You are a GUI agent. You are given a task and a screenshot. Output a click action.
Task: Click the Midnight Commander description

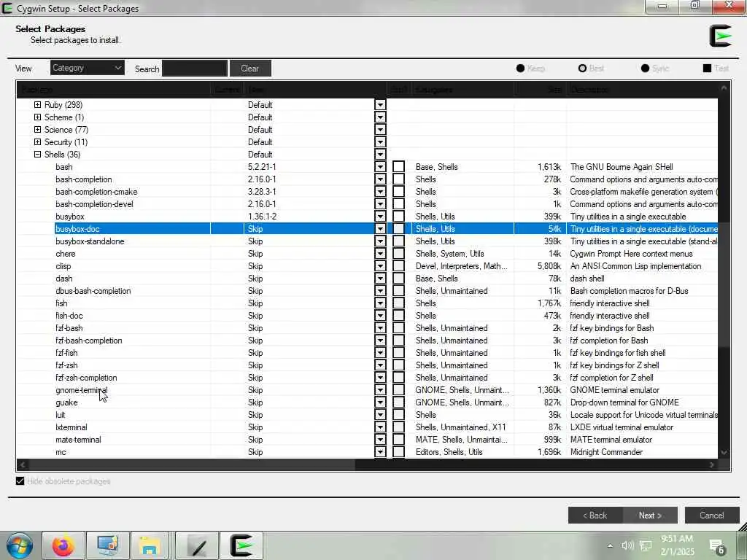606,451
